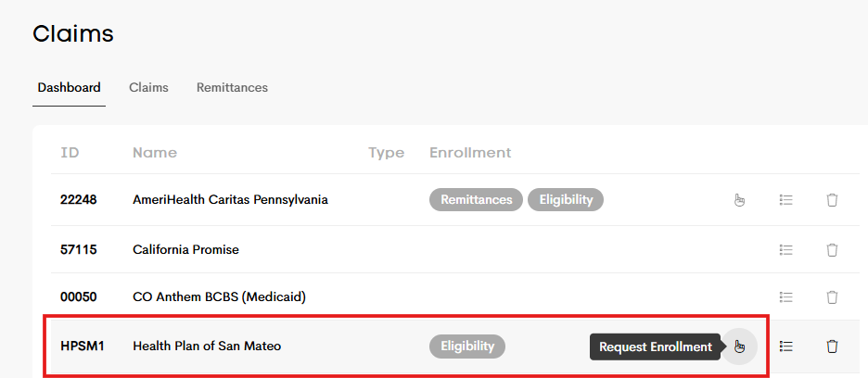868x378 pixels.
Task: Open payer ID 22248 entry
Action: coord(78,200)
